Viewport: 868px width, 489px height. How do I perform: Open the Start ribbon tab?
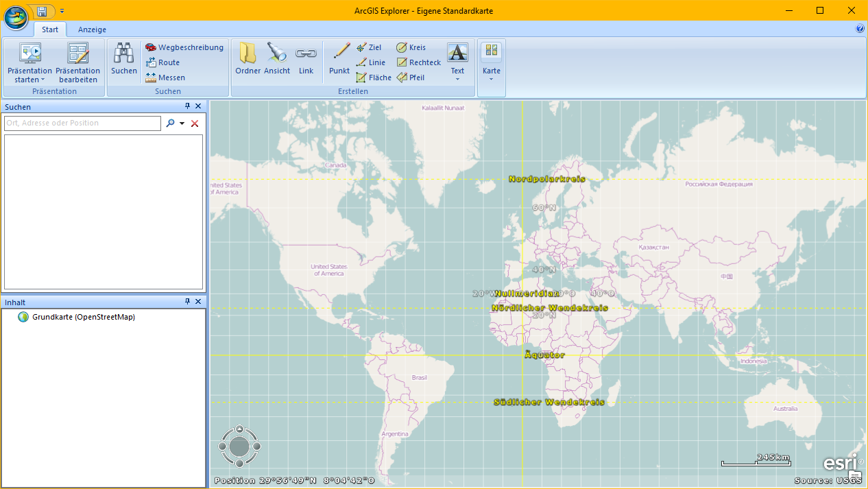click(x=50, y=29)
